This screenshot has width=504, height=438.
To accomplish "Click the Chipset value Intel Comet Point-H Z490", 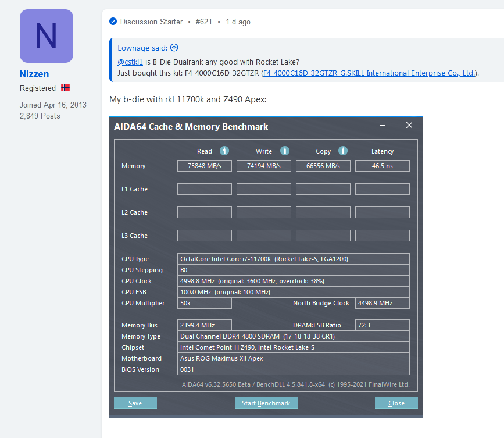I will pos(294,347).
